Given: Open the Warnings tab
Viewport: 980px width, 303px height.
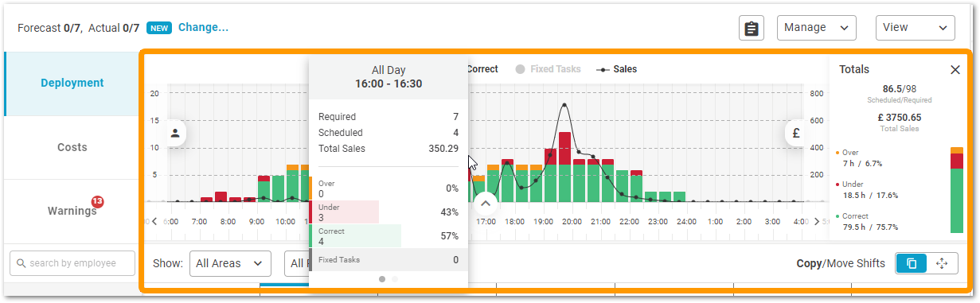Looking at the screenshot, I should click(72, 211).
